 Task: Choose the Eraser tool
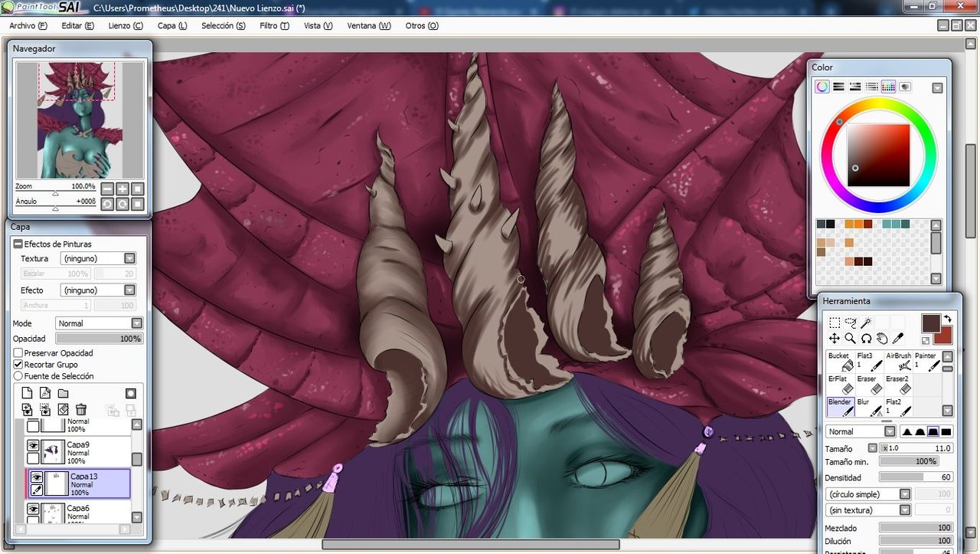click(x=870, y=385)
